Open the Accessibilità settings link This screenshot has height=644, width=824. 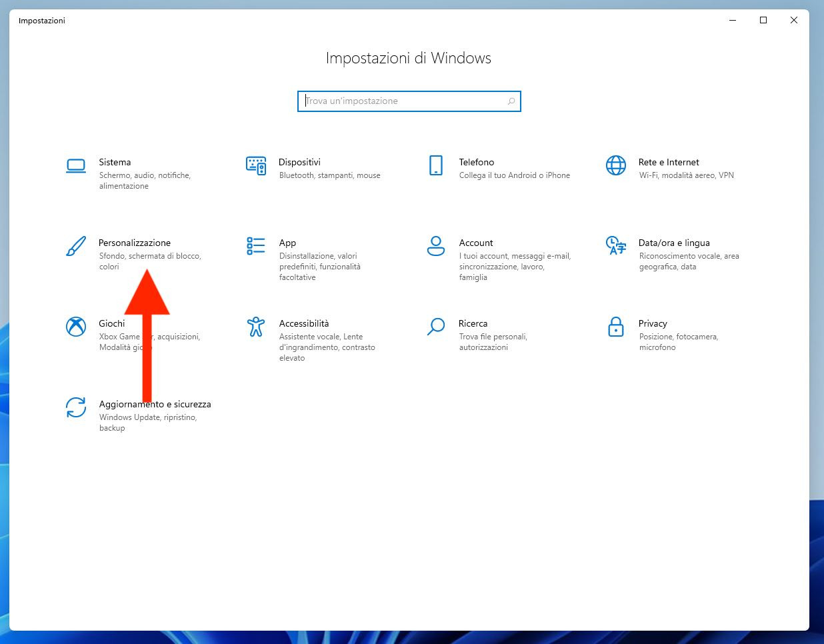(304, 323)
